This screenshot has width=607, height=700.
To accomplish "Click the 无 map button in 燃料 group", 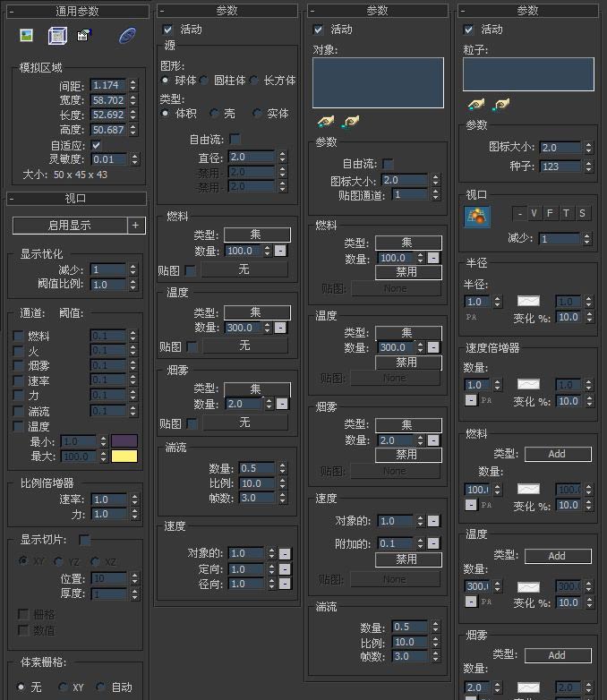I will click(244, 269).
